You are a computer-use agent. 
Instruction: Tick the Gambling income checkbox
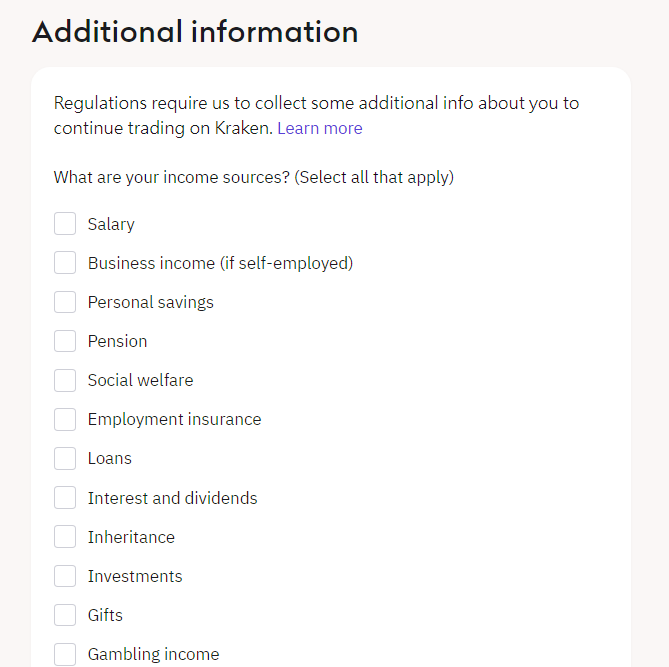[65, 654]
